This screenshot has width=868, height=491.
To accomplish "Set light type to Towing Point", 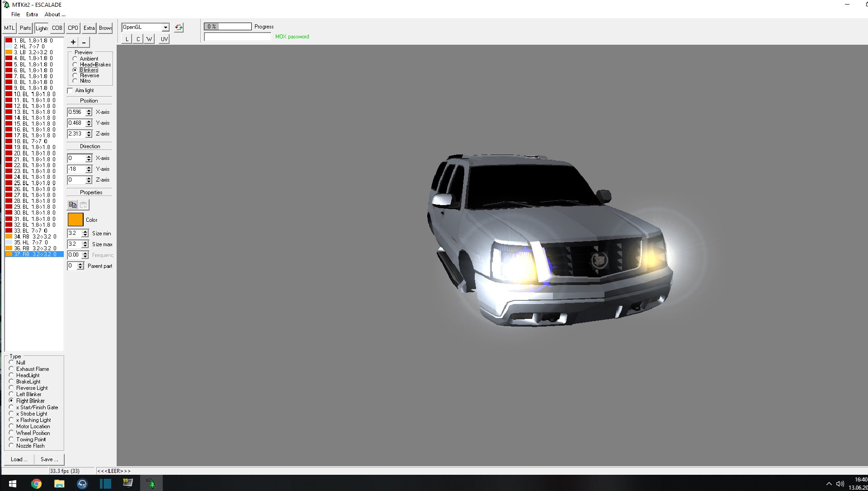I will tap(11, 439).
